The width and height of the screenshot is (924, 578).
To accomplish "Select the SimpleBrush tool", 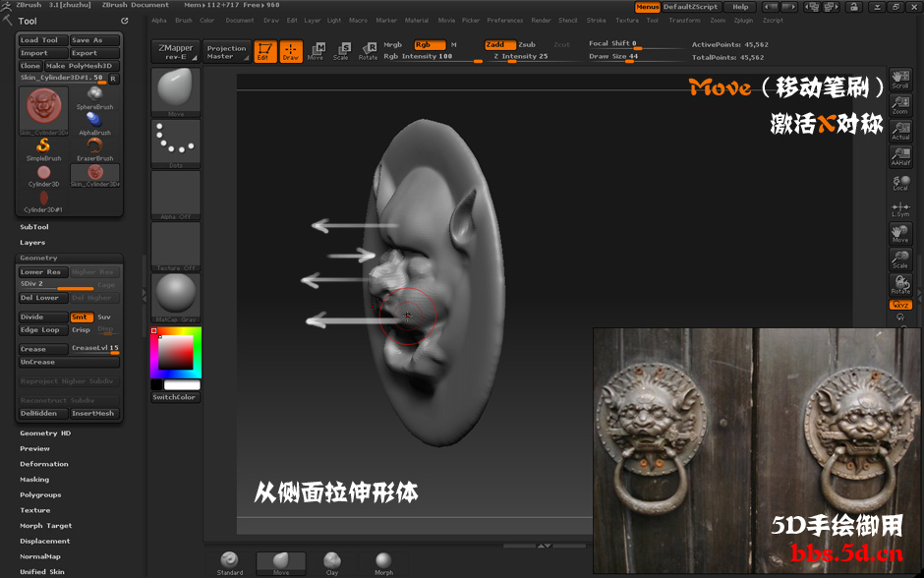I will click(43, 149).
